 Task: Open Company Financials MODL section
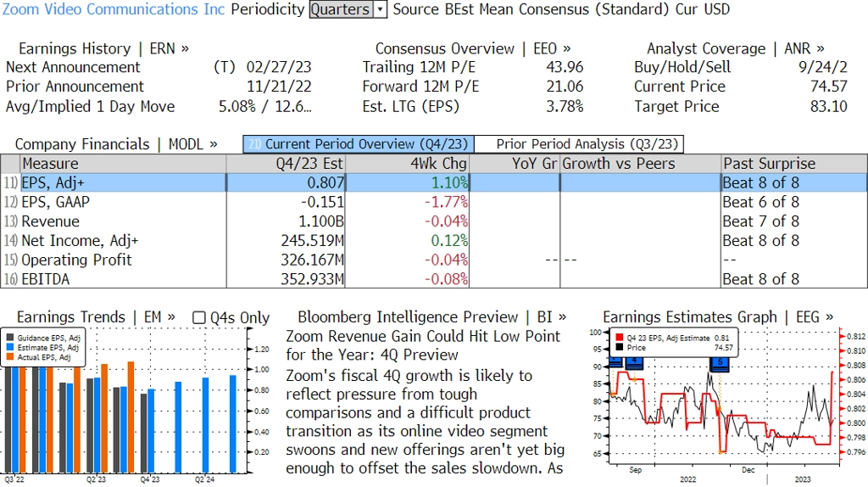click(116, 144)
